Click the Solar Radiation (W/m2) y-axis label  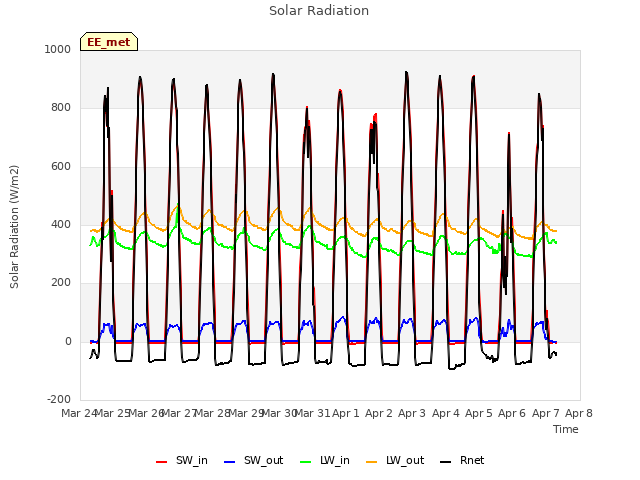click(x=14, y=227)
